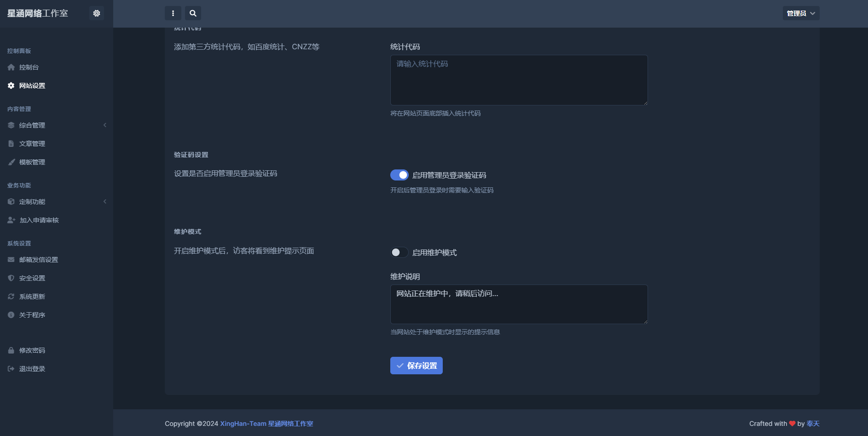The height and width of the screenshot is (436, 868).
Task: Open 模板管理 from the sidebar
Action: point(32,162)
